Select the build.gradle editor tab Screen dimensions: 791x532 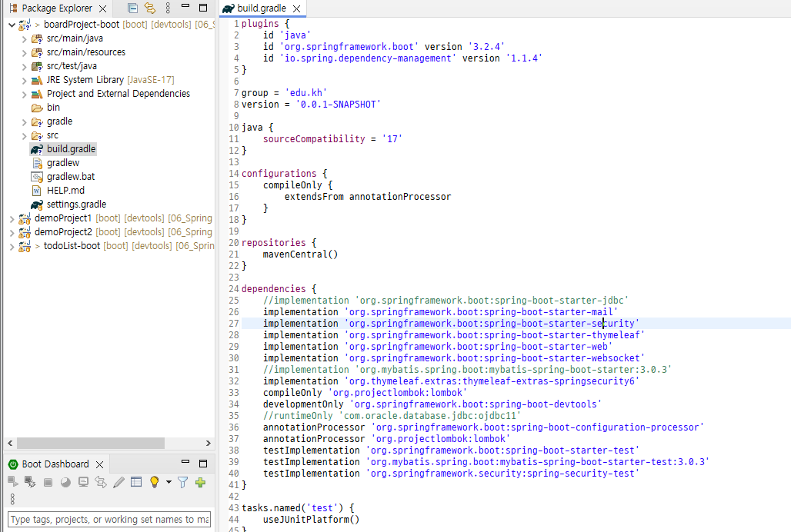point(262,8)
